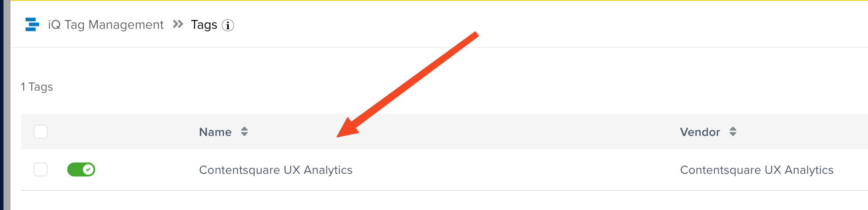Click the 1 Tags count label

point(37,87)
